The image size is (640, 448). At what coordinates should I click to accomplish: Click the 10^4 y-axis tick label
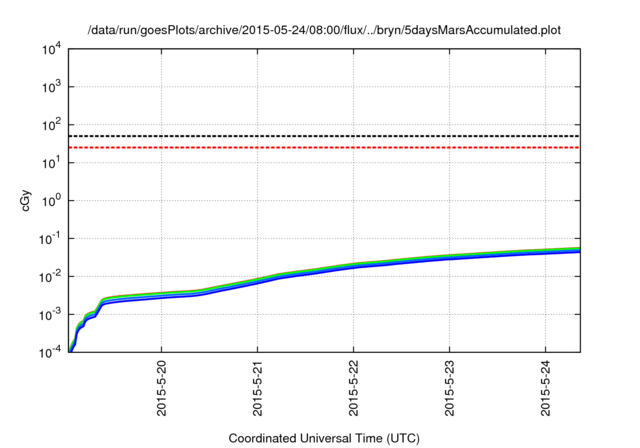[51, 50]
